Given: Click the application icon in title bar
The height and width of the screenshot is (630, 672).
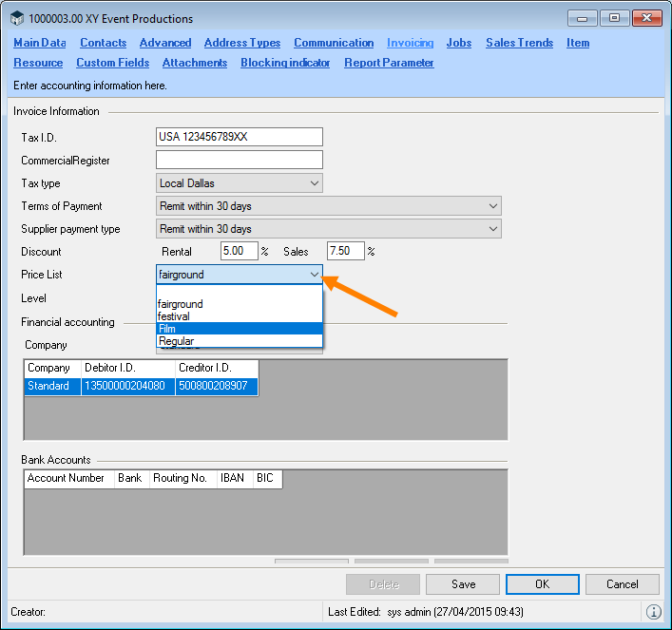Looking at the screenshot, I should pos(17,19).
